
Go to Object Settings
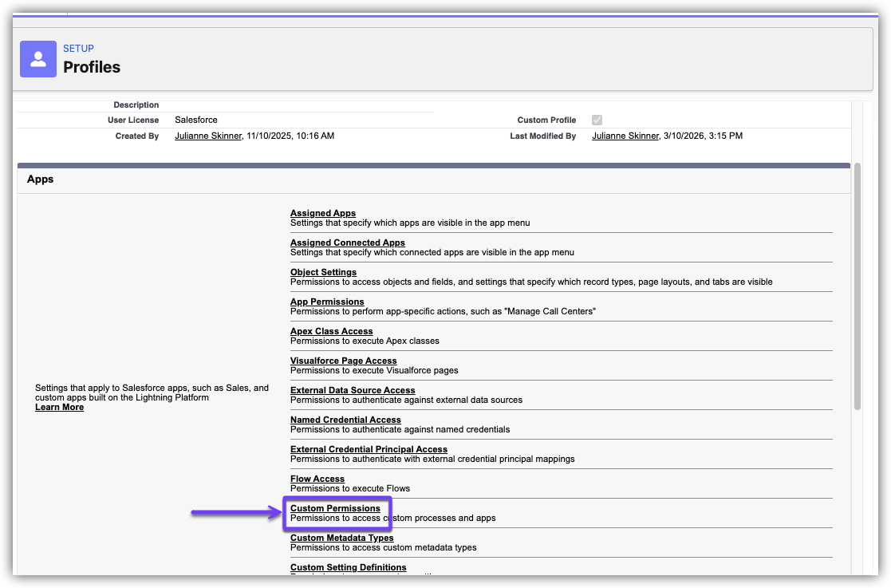click(x=323, y=272)
